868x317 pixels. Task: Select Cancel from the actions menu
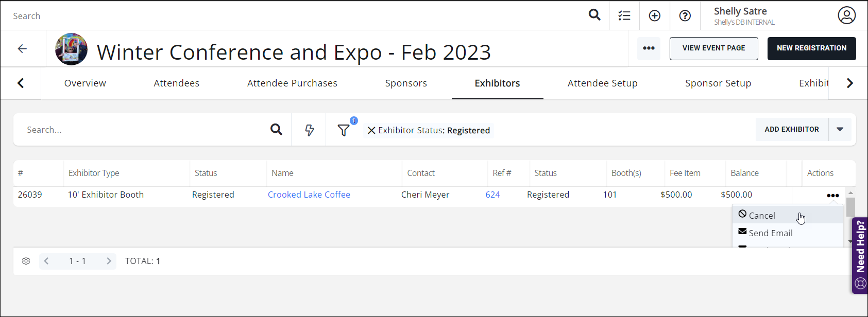761,216
